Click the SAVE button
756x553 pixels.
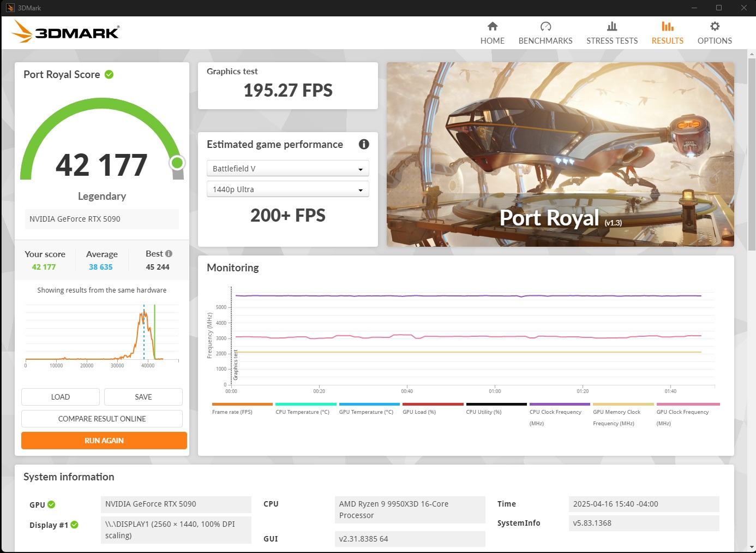(x=143, y=397)
